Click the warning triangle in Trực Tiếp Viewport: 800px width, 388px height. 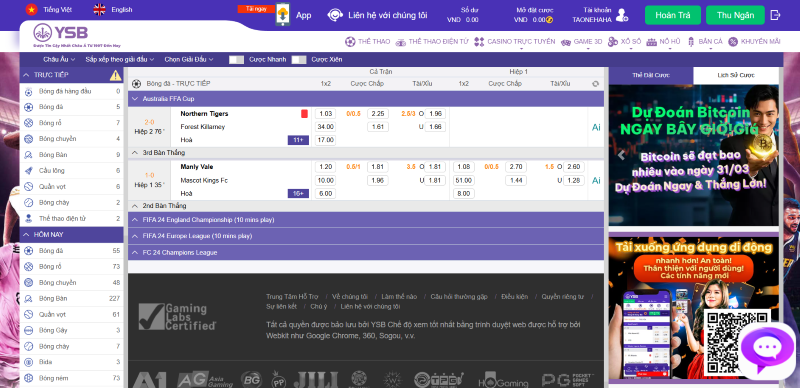tap(116, 75)
